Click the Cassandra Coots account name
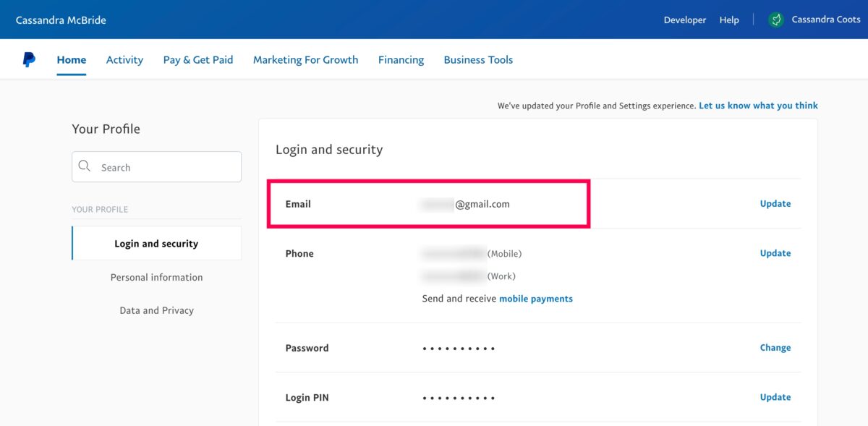868x426 pixels. click(x=826, y=20)
